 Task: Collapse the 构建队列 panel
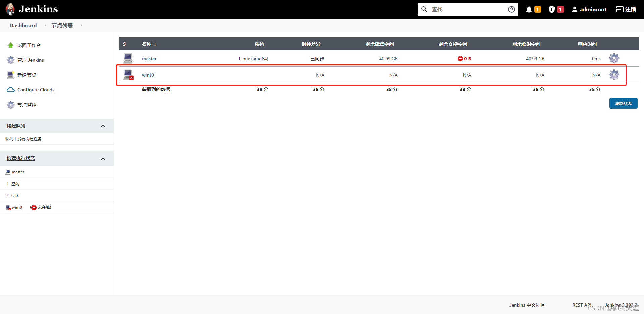click(103, 126)
